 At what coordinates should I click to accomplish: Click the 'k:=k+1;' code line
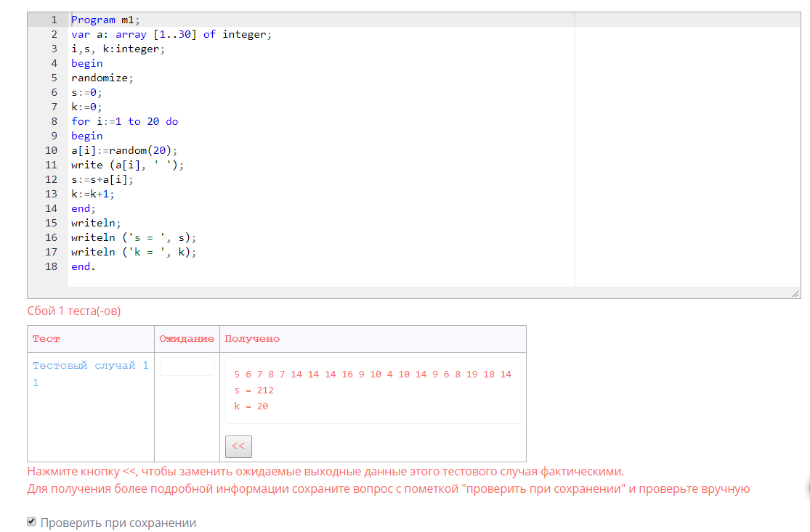[93, 194]
